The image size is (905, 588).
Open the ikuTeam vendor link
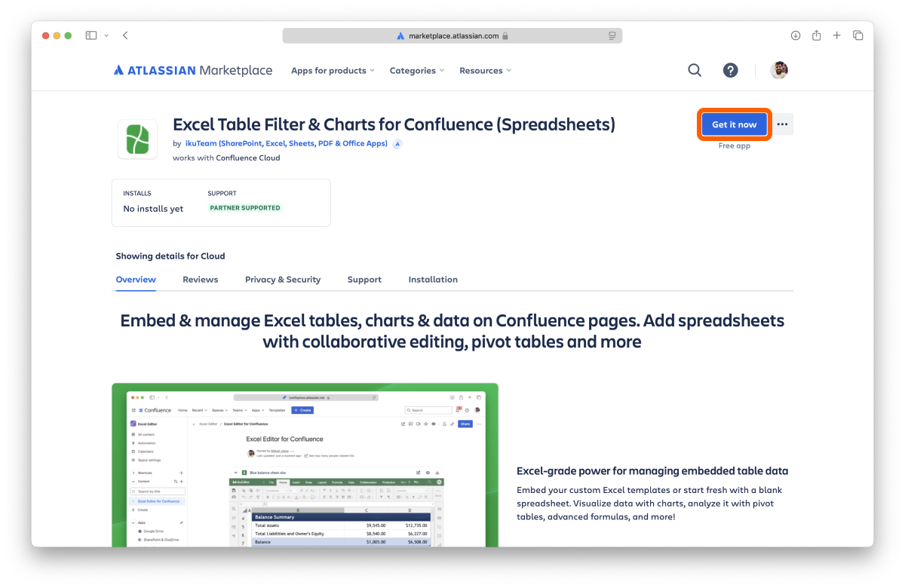[287, 143]
